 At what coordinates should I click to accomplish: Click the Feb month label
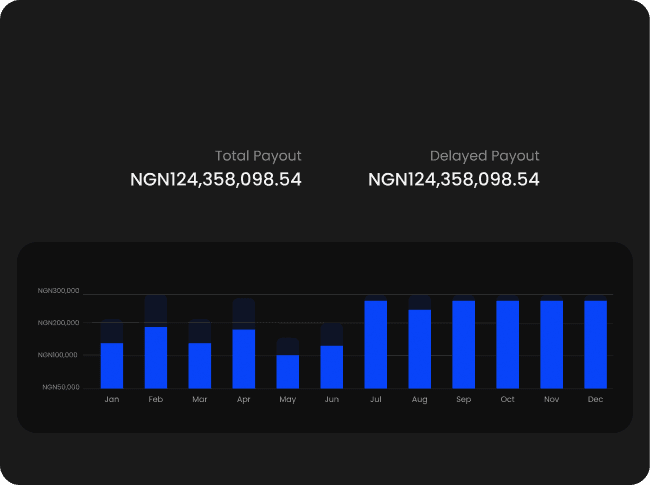tap(156, 399)
